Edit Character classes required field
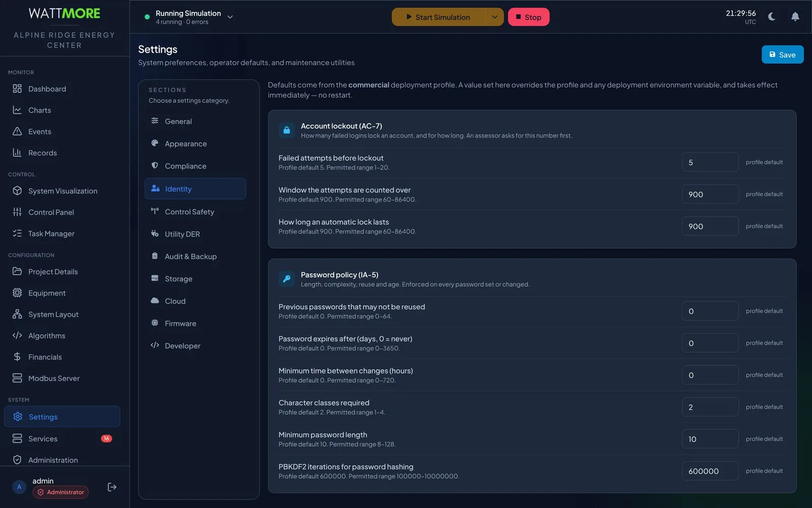Screen dimensions: 812x508 click(710, 407)
